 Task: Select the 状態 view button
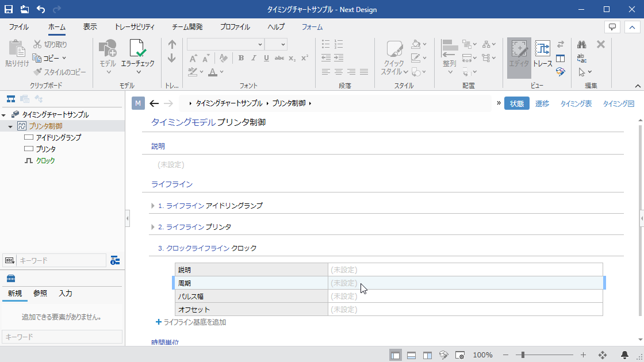pos(517,104)
